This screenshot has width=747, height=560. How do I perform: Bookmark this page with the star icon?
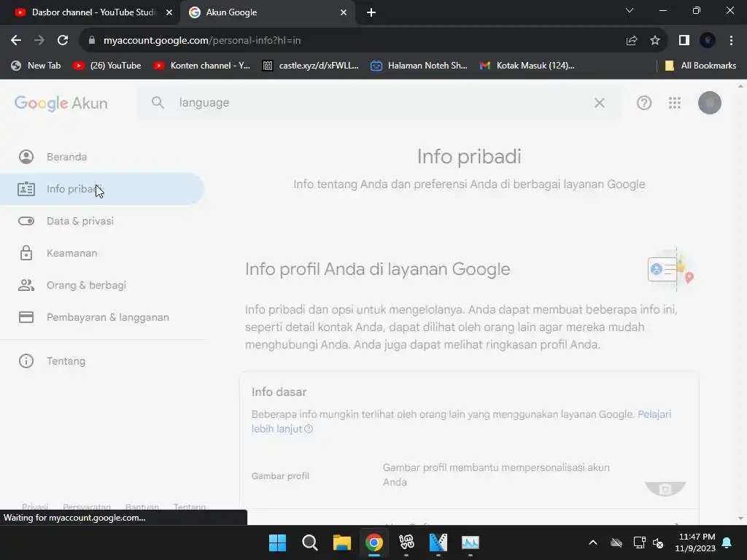click(x=655, y=41)
